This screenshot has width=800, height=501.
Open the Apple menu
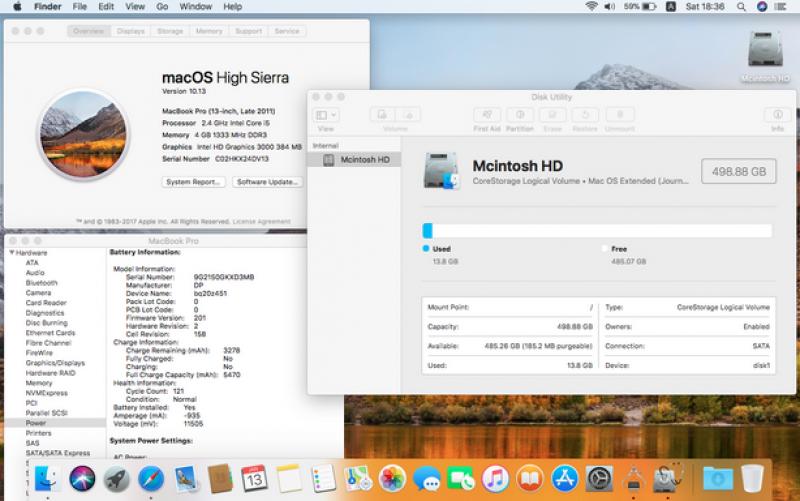17,7
